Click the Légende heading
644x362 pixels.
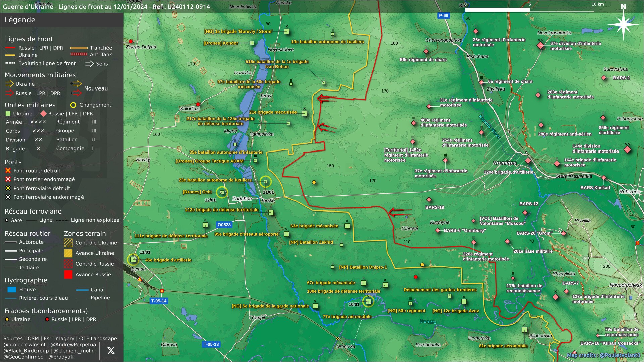pyautogui.click(x=20, y=20)
